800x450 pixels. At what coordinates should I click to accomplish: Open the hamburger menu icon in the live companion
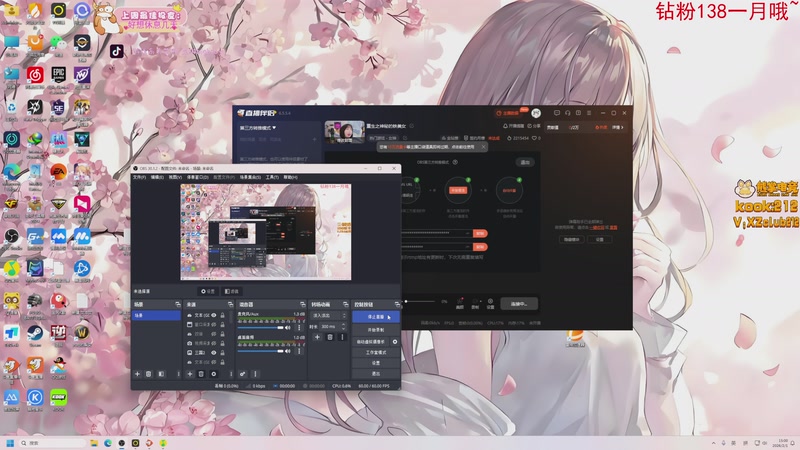click(589, 113)
